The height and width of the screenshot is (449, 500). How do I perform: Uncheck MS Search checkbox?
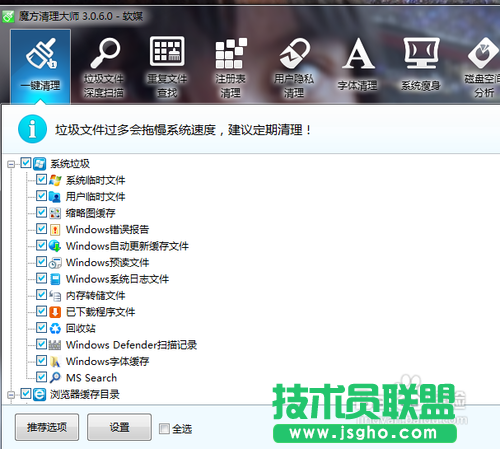[x=41, y=377]
